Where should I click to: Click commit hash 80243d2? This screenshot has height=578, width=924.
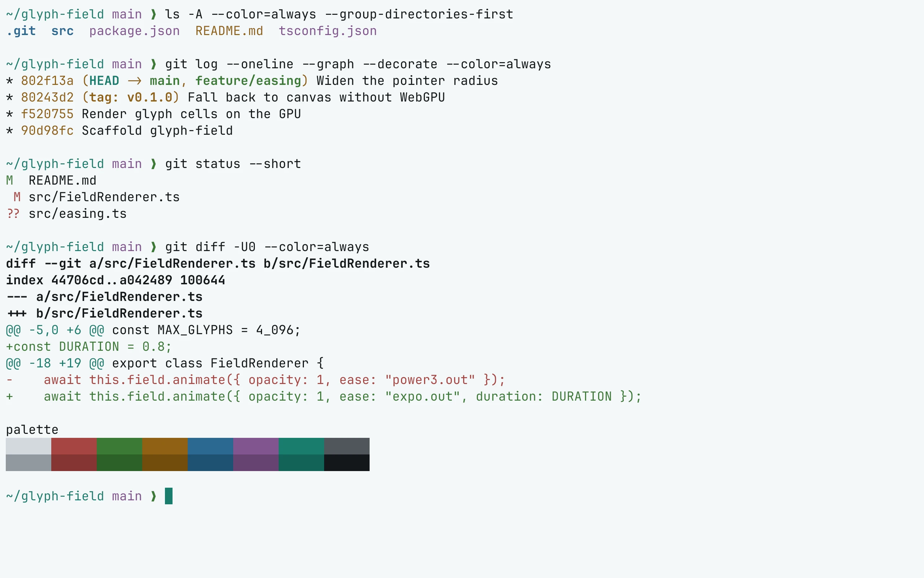click(x=47, y=98)
